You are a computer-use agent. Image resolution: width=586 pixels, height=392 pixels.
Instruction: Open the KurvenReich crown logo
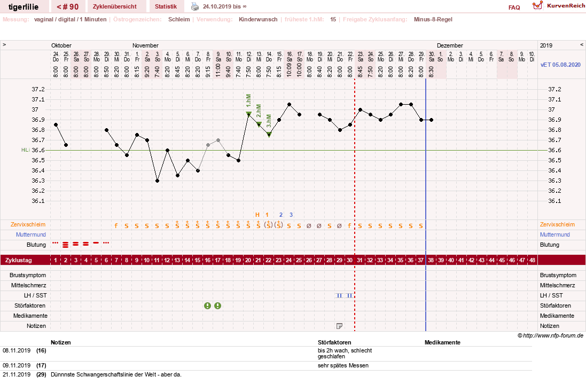coord(537,5)
